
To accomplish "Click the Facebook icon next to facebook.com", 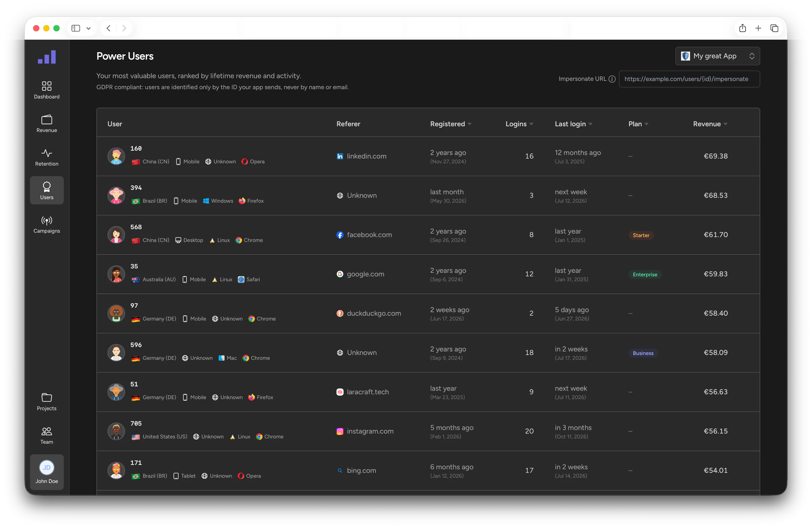I will [340, 235].
